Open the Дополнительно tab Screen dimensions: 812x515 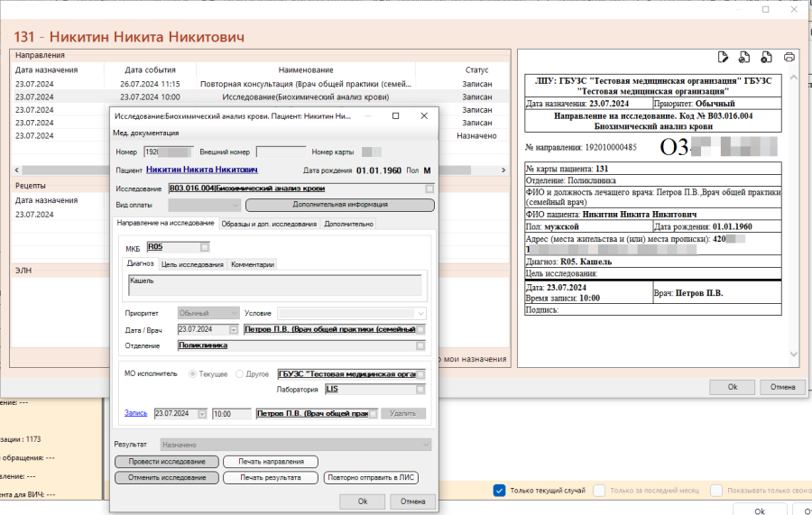pos(348,224)
